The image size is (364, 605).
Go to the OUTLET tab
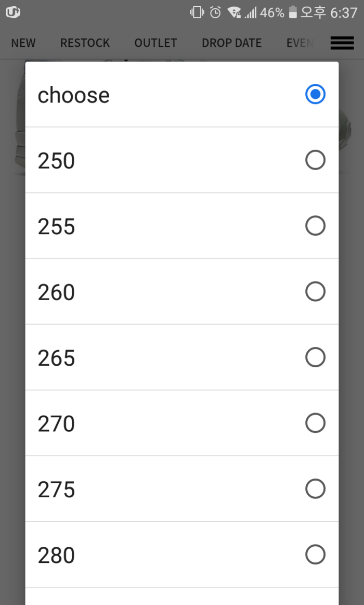coord(155,43)
